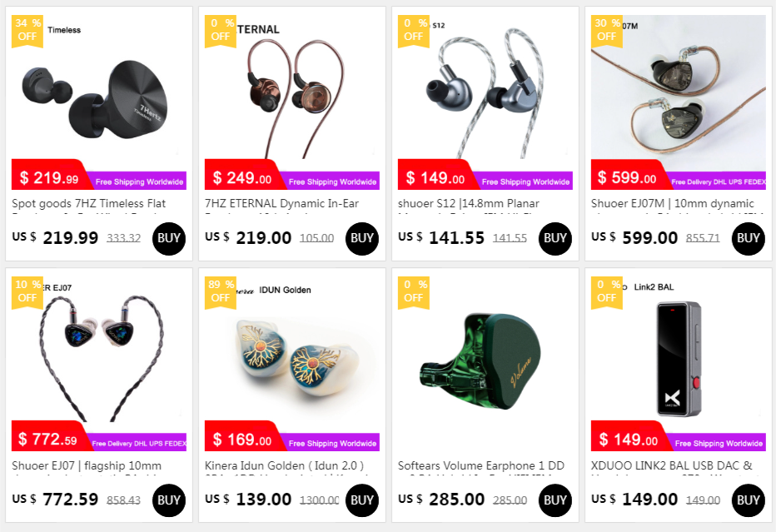Open 'Shuoer EJ07M | 10mm dynamic' title link
776x532 pixels.
click(673, 203)
